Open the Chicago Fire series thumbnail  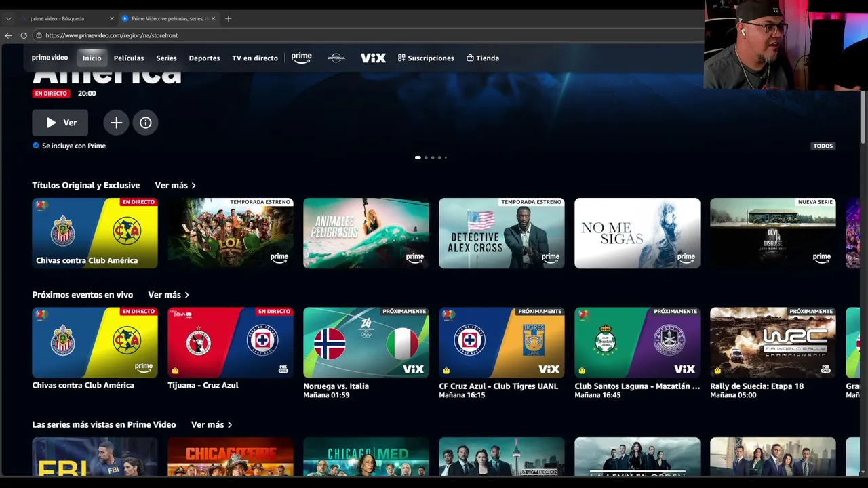click(x=231, y=457)
